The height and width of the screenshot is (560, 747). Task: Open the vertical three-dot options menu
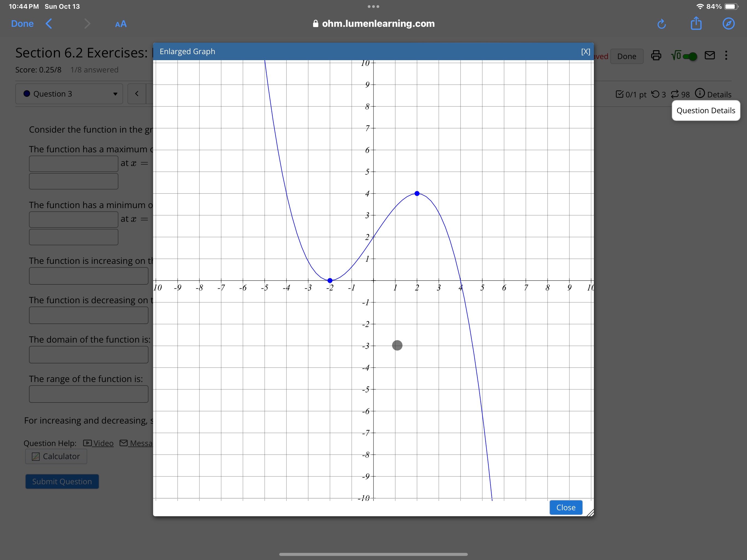coord(726,56)
